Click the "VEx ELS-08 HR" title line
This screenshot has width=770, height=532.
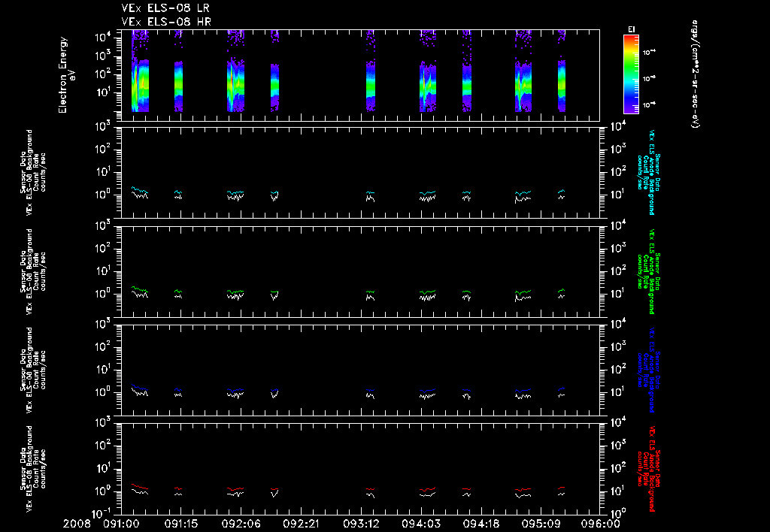[166, 22]
